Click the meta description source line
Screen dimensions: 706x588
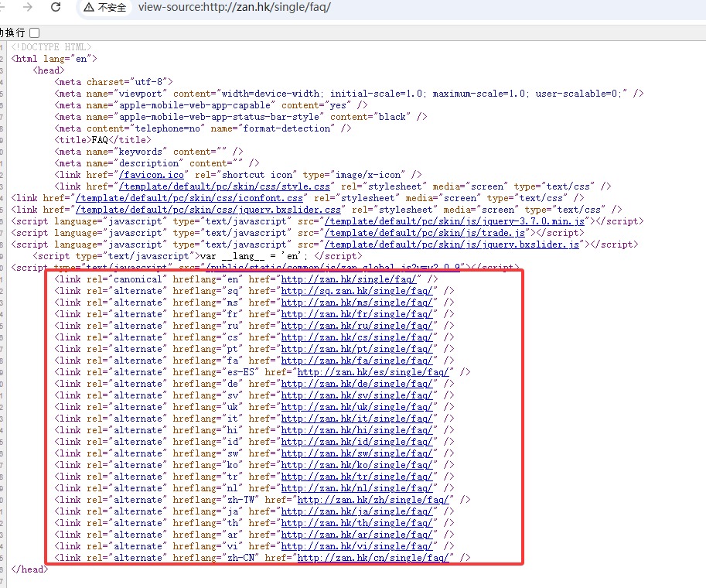pos(157,163)
